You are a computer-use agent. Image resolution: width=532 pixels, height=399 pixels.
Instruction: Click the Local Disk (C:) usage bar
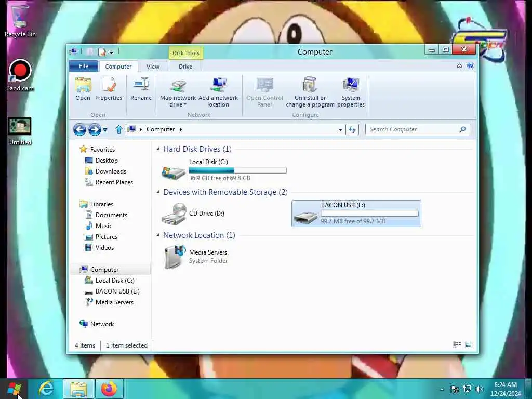pos(237,170)
